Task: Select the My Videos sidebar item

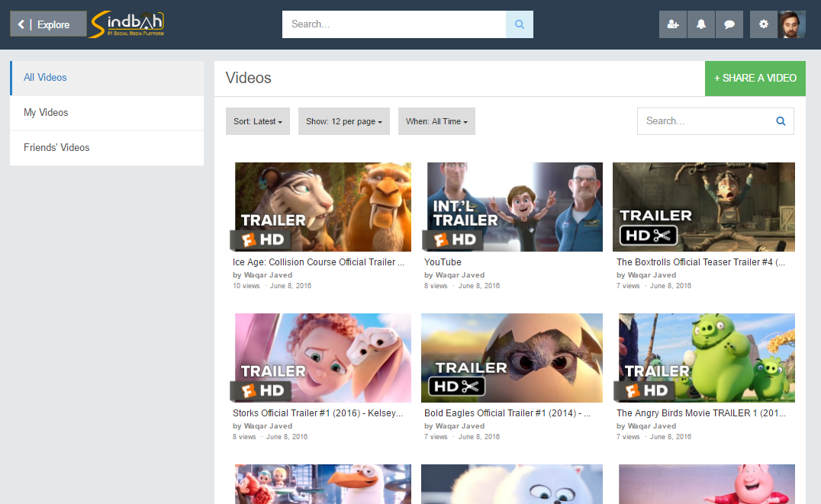Action: [x=107, y=113]
